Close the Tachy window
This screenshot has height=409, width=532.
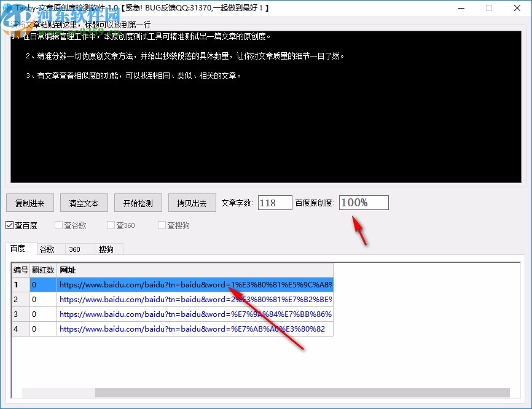tap(517, 8)
